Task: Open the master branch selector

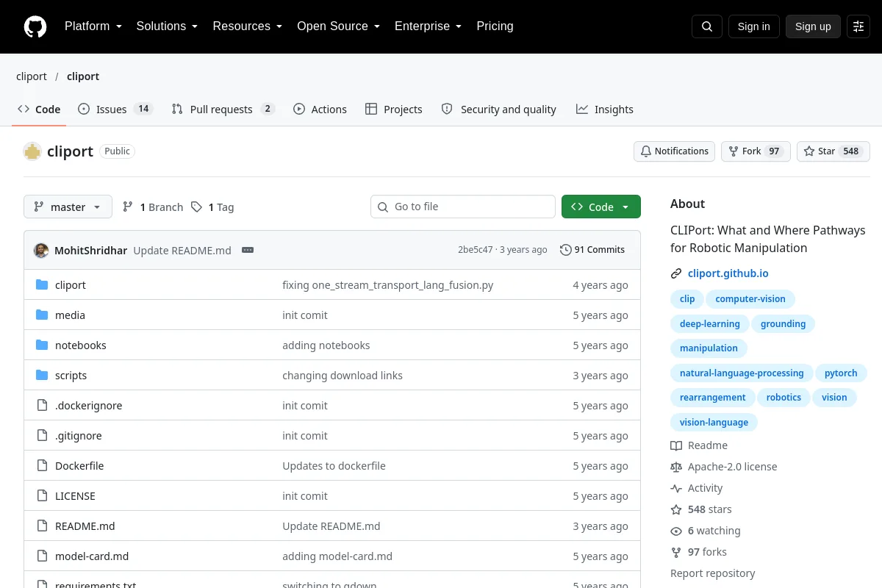Action: [68, 207]
